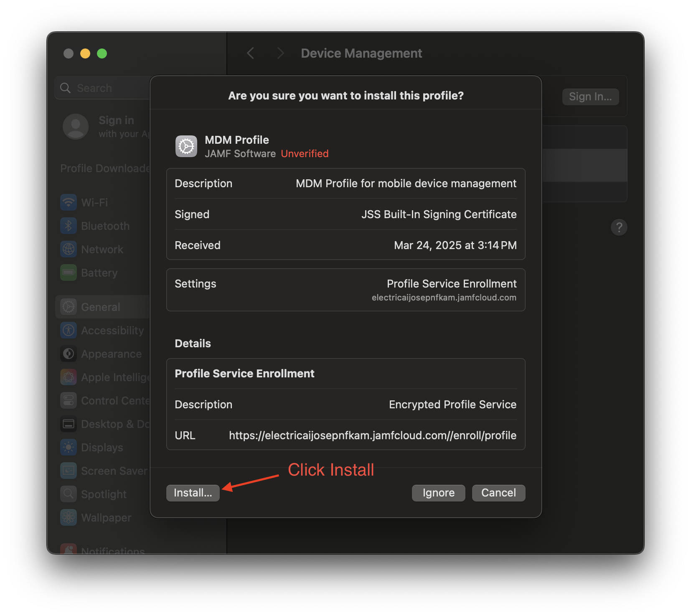Click the user account avatar icon
This screenshot has width=691, height=616.
[76, 126]
